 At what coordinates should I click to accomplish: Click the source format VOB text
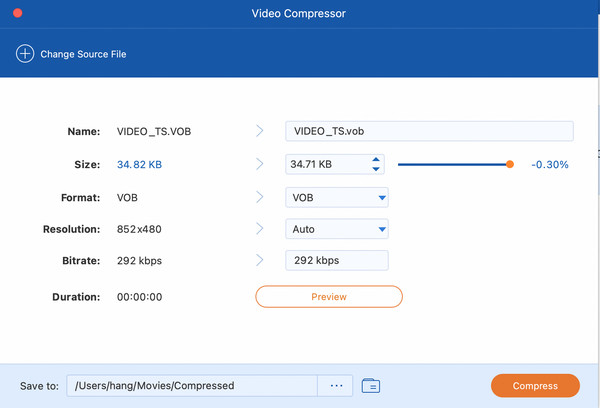click(x=127, y=197)
